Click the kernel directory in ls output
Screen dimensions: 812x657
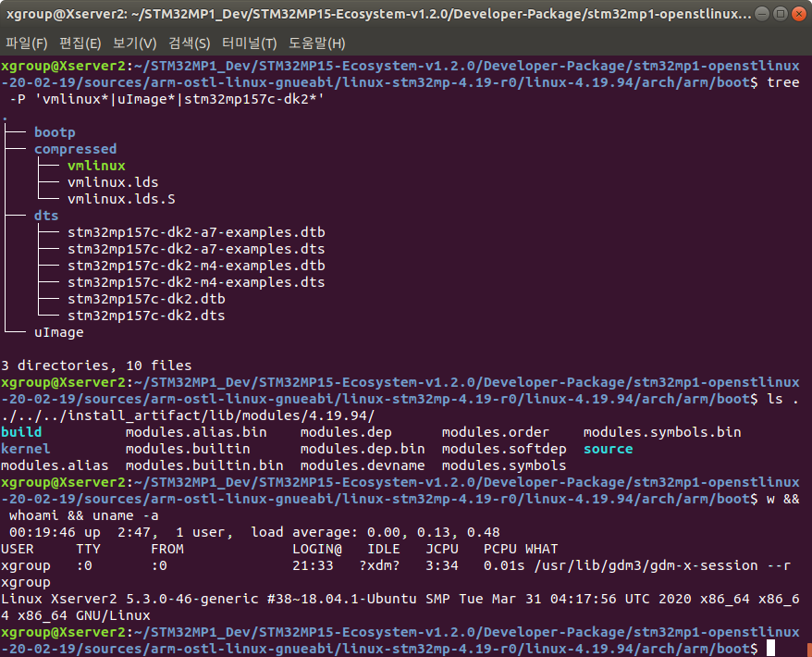tap(25, 449)
